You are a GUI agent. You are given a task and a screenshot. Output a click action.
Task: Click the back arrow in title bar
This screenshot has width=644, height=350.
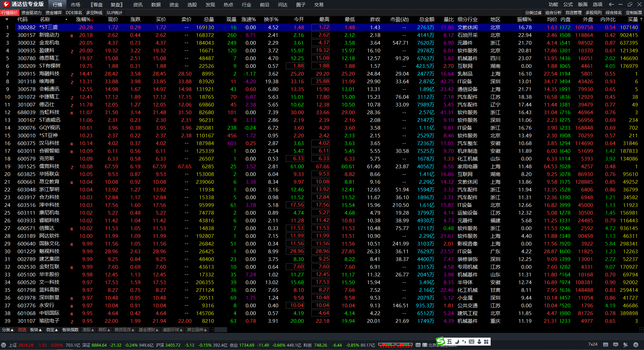[611, 4]
